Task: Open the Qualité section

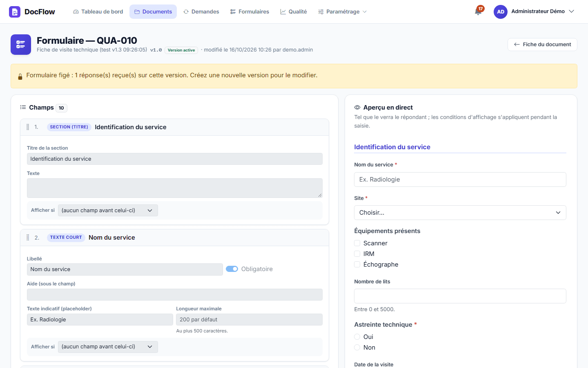Action: tap(294, 12)
